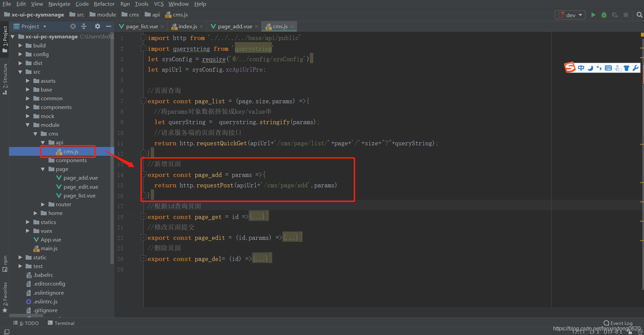Open the 6: TODO tool window

tap(26, 323)
